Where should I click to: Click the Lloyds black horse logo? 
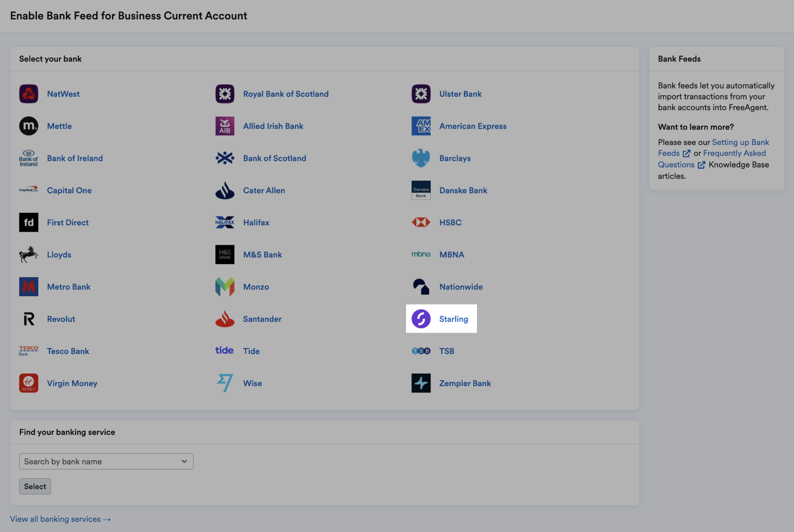pos(28,254)
